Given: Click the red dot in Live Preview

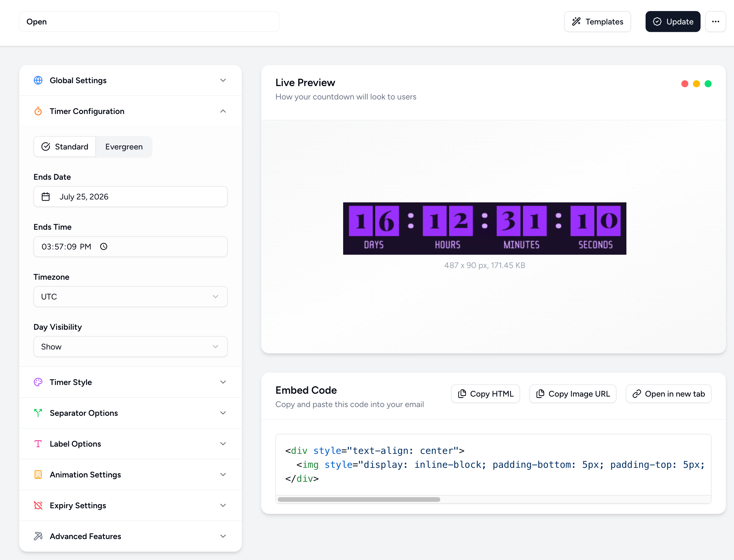Looking at the screenshot, I should pos(685,84).
